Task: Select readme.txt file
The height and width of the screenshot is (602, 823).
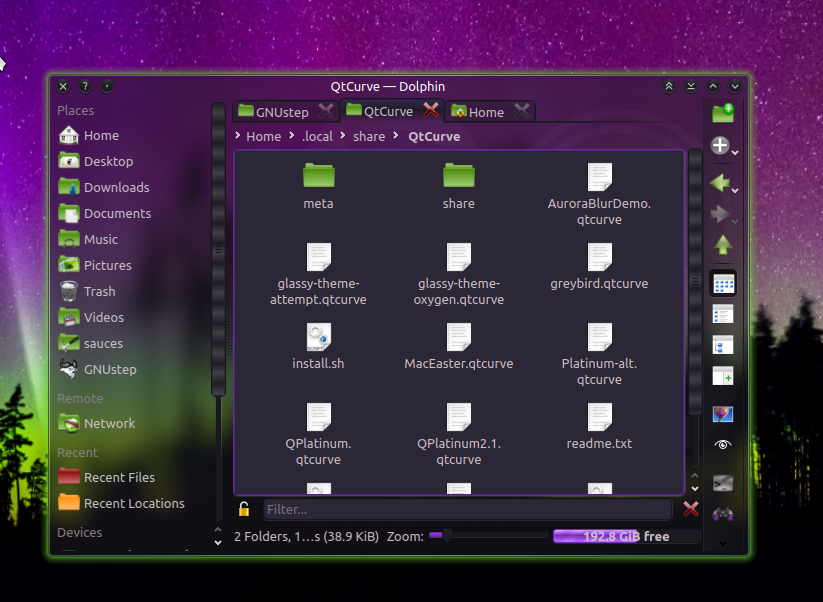Action: (x=599, y=427)
